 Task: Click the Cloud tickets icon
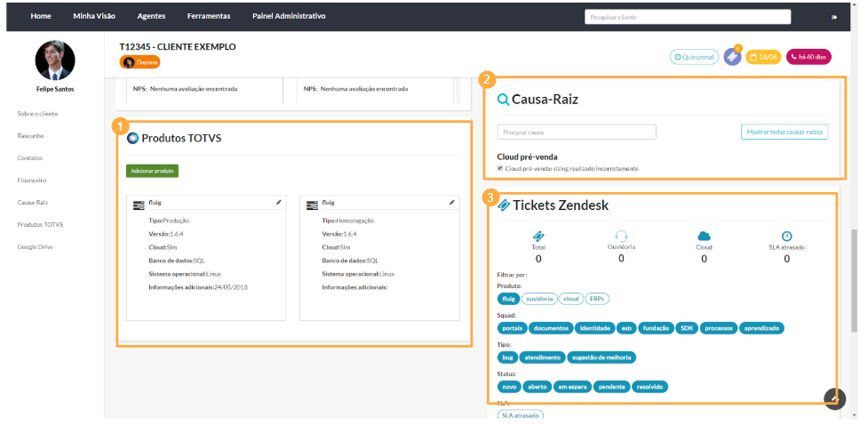[704, 236]
